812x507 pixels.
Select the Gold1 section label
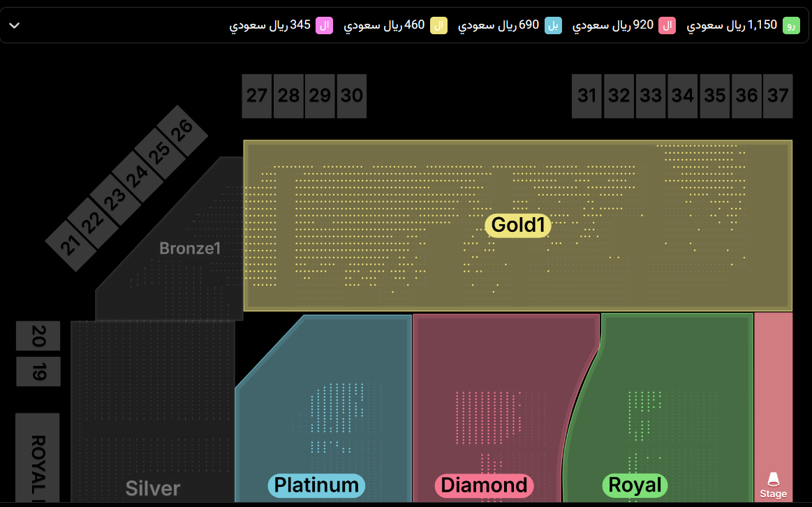[518, 225]
